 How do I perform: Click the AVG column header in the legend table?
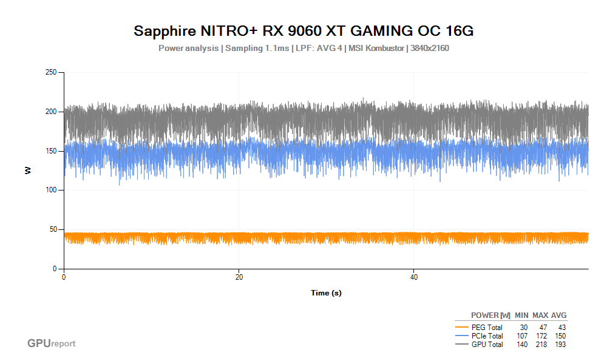pyautogui.click(x=558, y=315)
